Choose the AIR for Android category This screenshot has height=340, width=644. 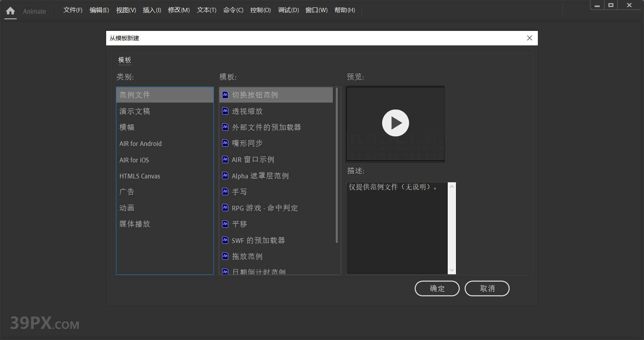(165, 144)
